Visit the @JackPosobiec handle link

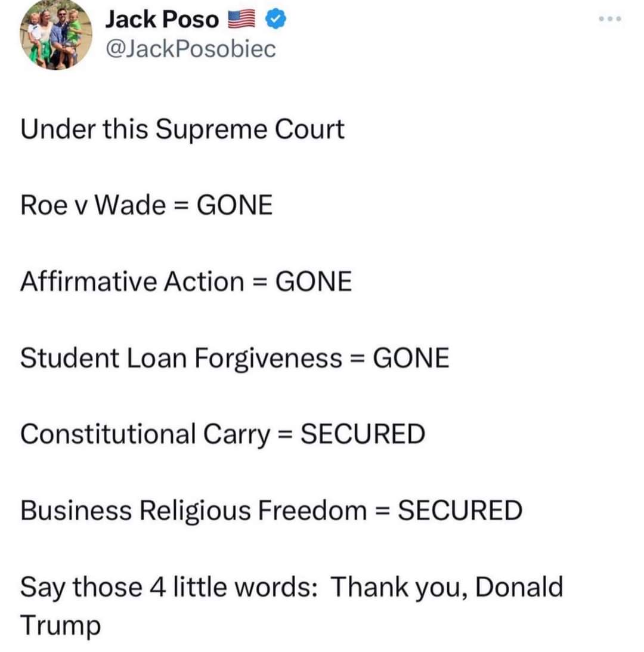point(190,49)
